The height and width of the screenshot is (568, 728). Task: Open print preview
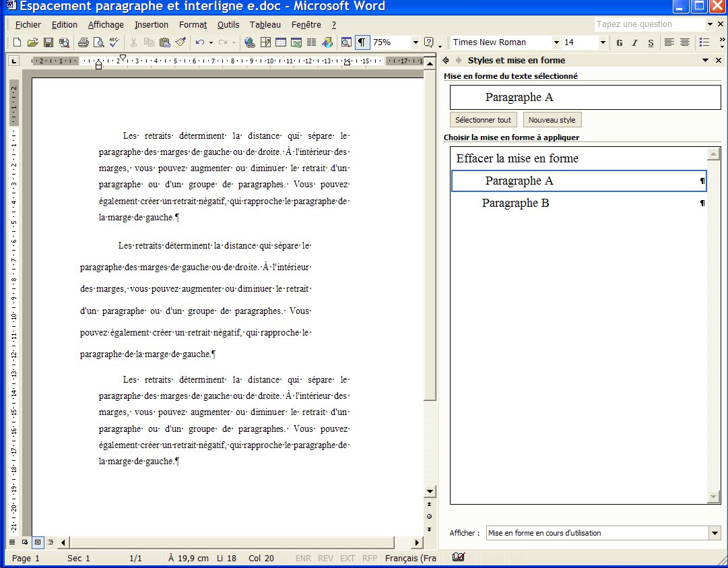(98, 42)
